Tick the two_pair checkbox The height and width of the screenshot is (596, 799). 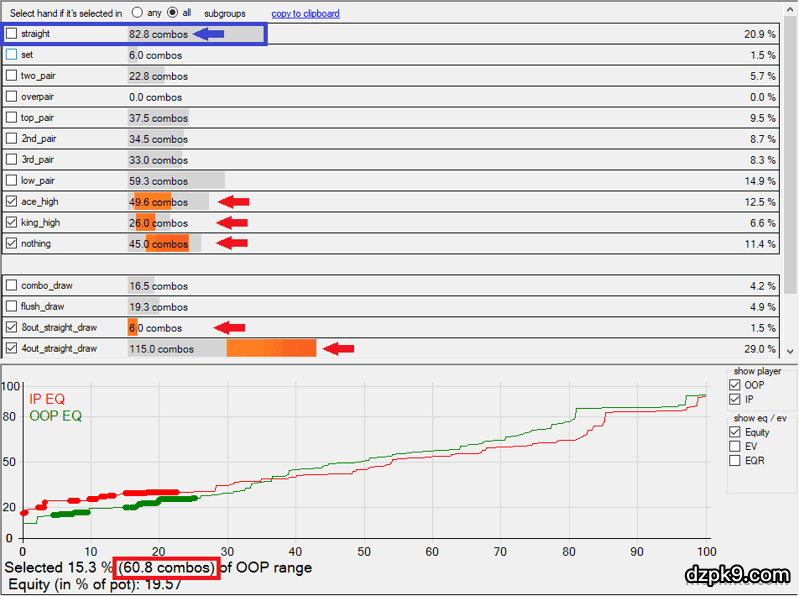coord(12,76)
